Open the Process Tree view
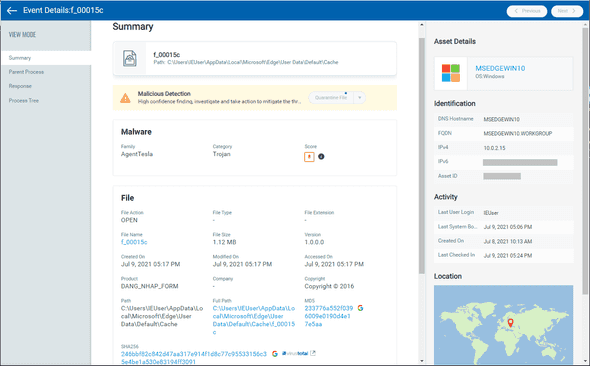Viewport: 590px width, 366px height. click(24, 100)
